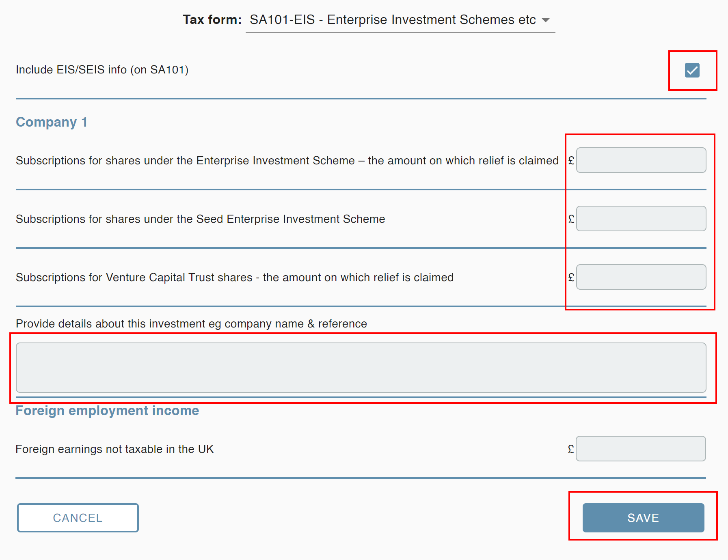Click the dropdown arrow beside SA101-EIS

coord(546,20)
